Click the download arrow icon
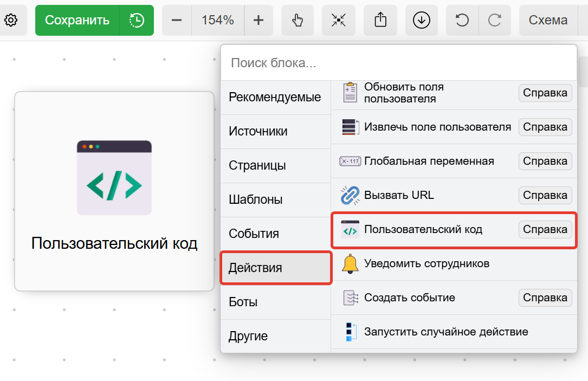Screen dimensions: 588x381 coord(421,21)
